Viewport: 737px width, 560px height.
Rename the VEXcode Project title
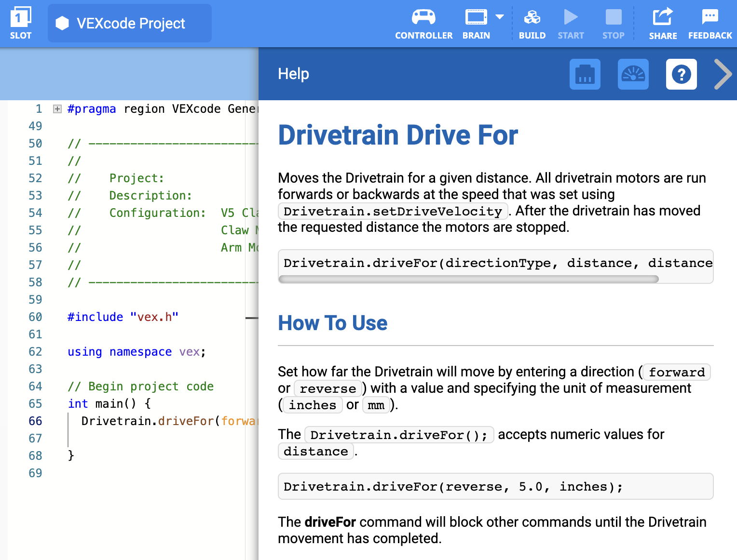tap(130, 23)
